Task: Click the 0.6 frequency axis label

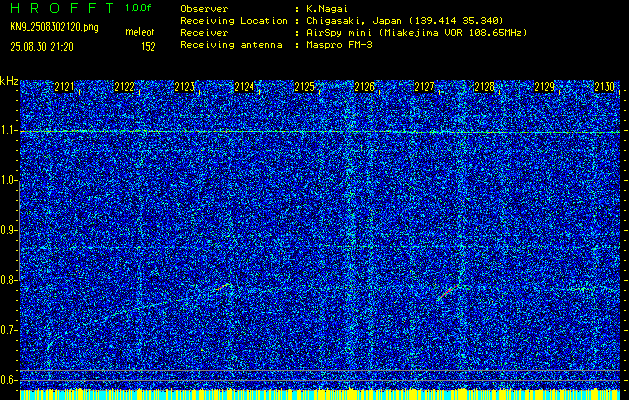Action: (8, 380)
